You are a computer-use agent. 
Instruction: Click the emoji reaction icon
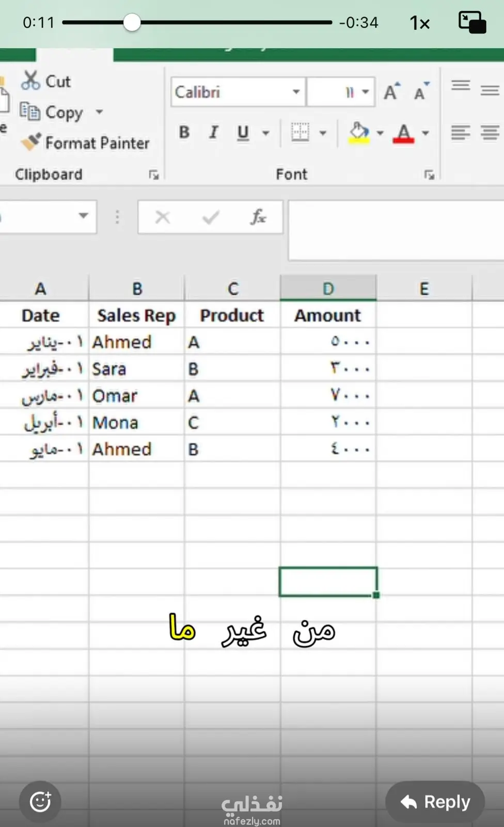click(x=40, y=802)
